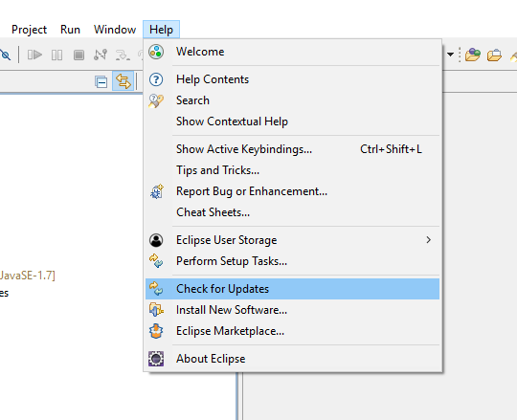Click the Terminate stop toolbar icon
Viewport: 517px width, 420px height.
click(79, 55)
